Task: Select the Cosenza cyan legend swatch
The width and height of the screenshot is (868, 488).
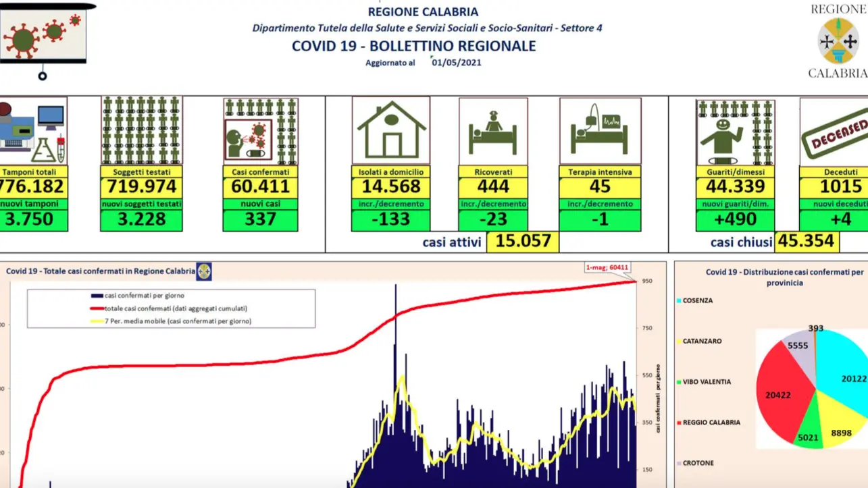Action: [678, 300]
